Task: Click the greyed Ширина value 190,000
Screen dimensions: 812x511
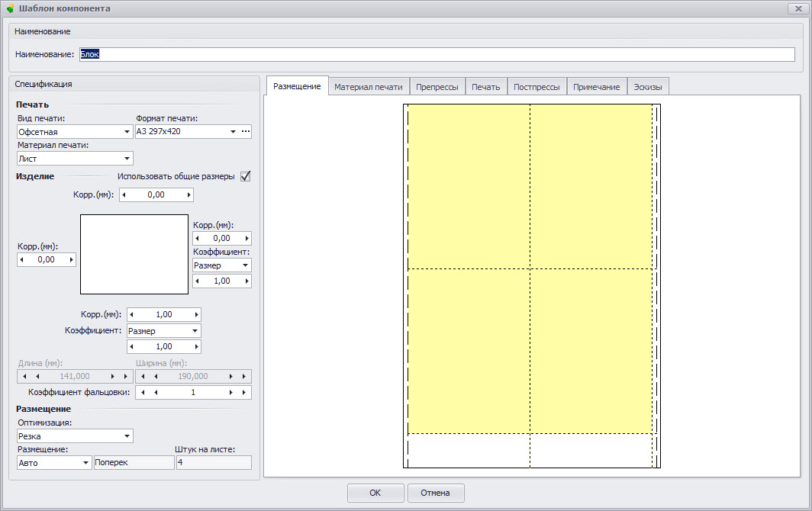Action: (193, 377)
